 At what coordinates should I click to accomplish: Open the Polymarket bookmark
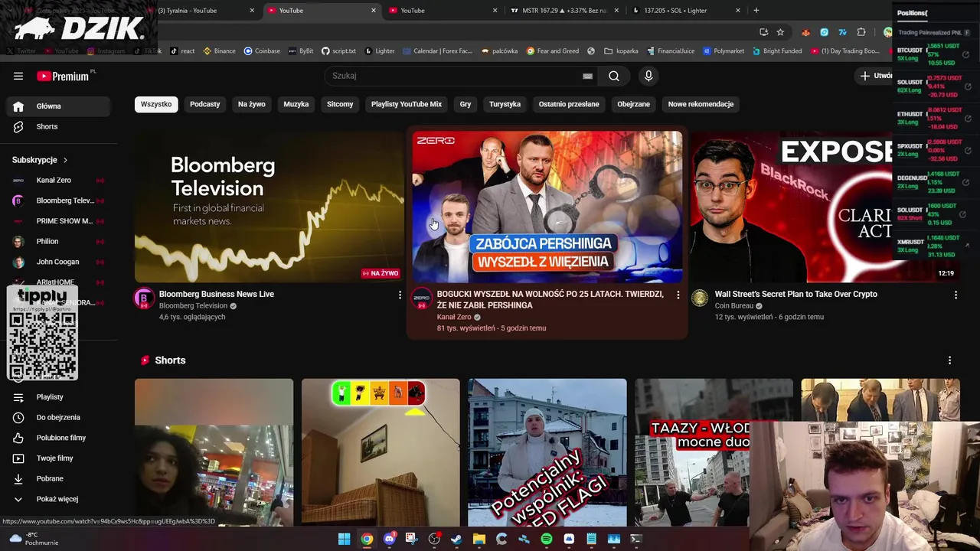tap(722, 51)
